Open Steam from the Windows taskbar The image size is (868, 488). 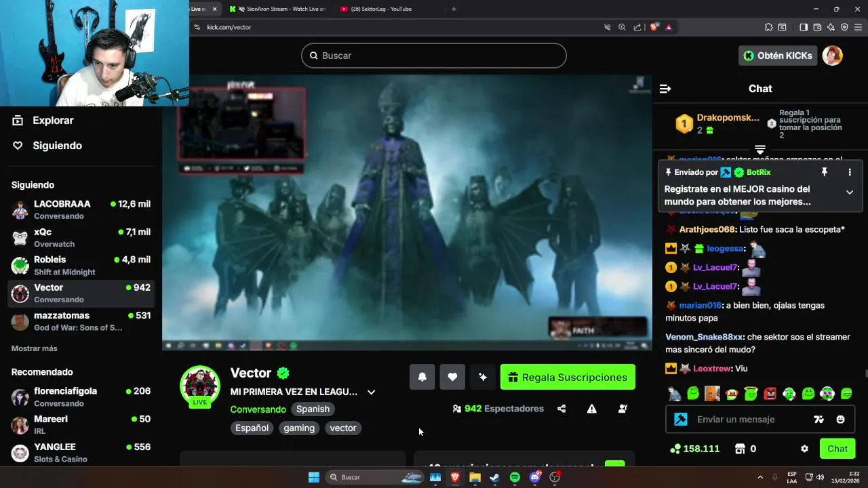pyautogui.click(x=495, y=477)
